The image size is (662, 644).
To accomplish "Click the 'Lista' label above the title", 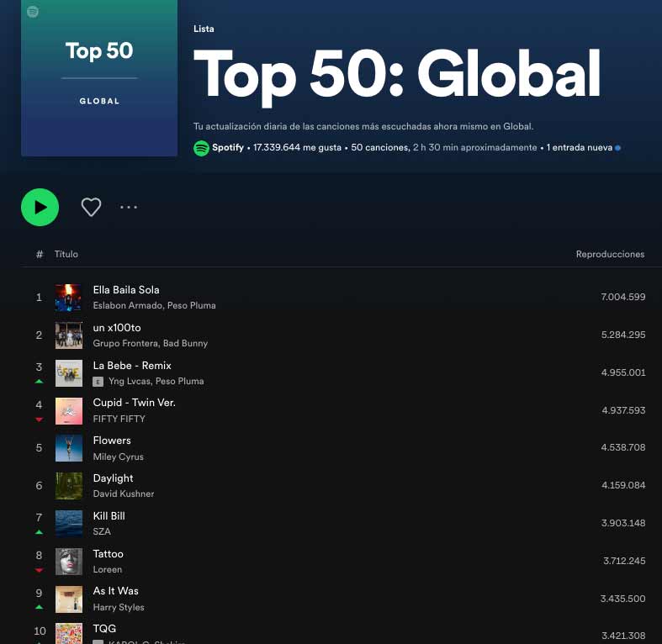I will (204, 29).
